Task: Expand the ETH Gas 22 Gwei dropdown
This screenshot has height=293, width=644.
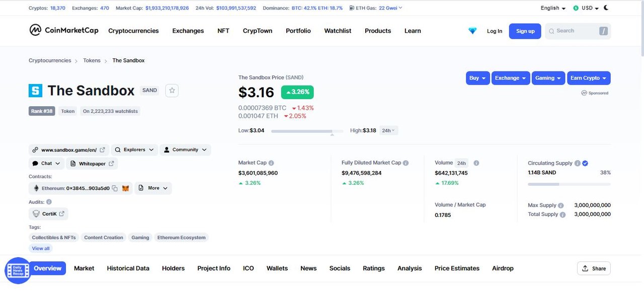Action: pyautogui.click(x=390, y=8)
